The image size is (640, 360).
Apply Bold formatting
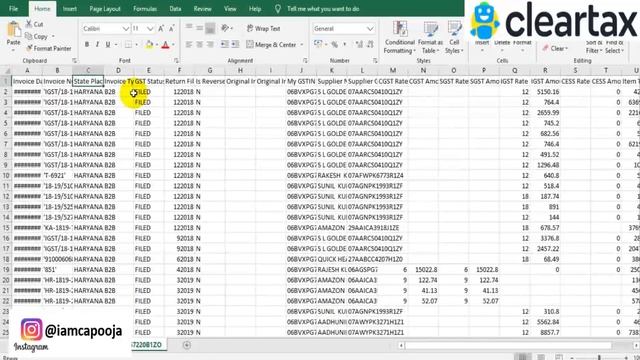click(x=87, y=44)
